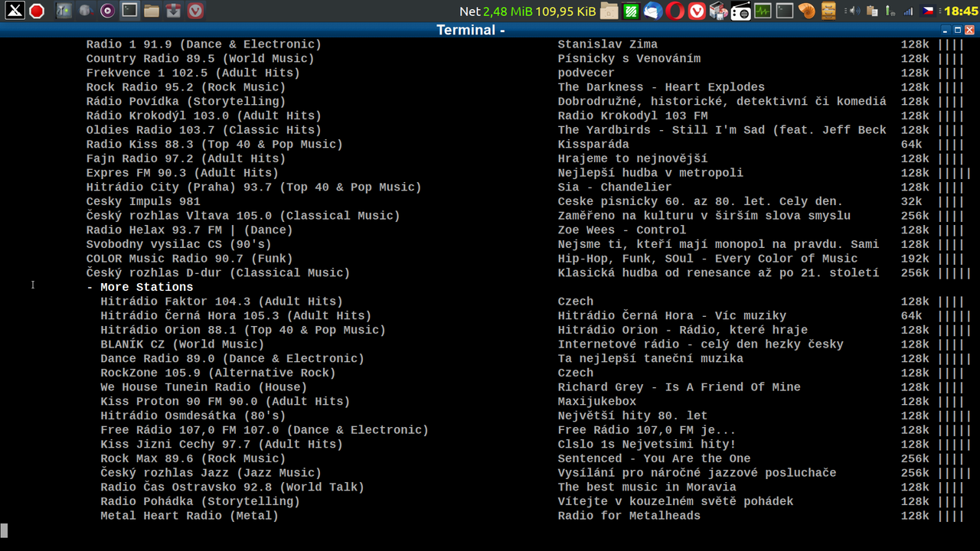Screen dimensions: 980x551
Task: Open the radio application launcher icon
Action: [x=740, y=11]
